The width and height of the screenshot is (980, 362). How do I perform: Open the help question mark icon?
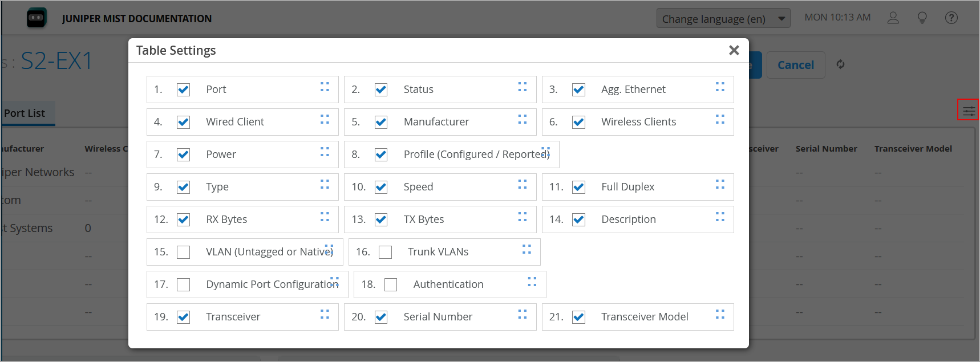951,18
